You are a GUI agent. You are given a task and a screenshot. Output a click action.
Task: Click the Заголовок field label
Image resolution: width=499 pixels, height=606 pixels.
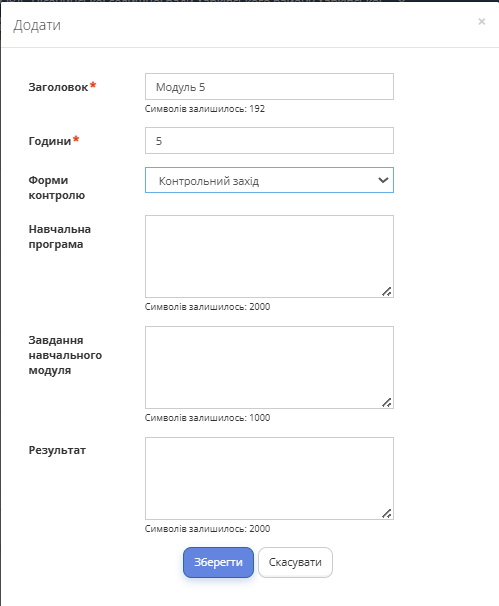click(58, 87)
